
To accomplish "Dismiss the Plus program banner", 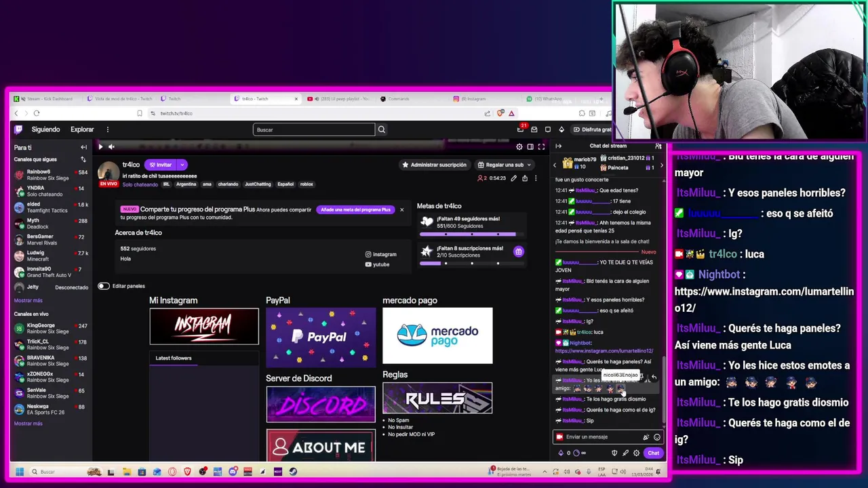I will click(x=401, y=209).
